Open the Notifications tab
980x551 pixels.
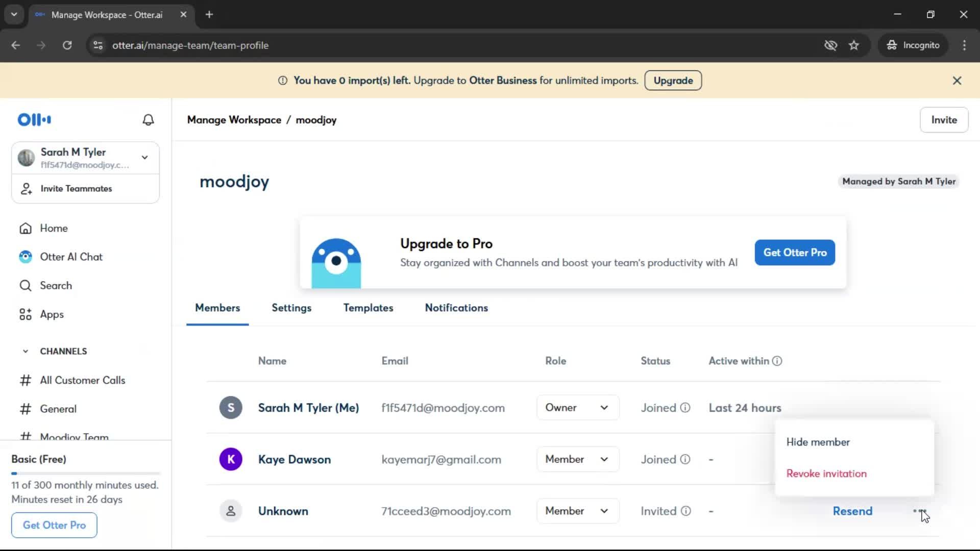point(456,308)
